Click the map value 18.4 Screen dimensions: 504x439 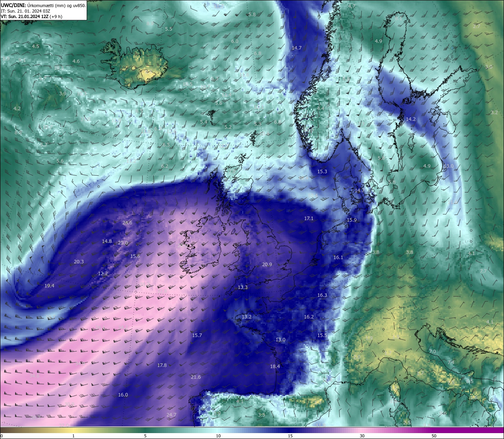click(x=275, y=366)
